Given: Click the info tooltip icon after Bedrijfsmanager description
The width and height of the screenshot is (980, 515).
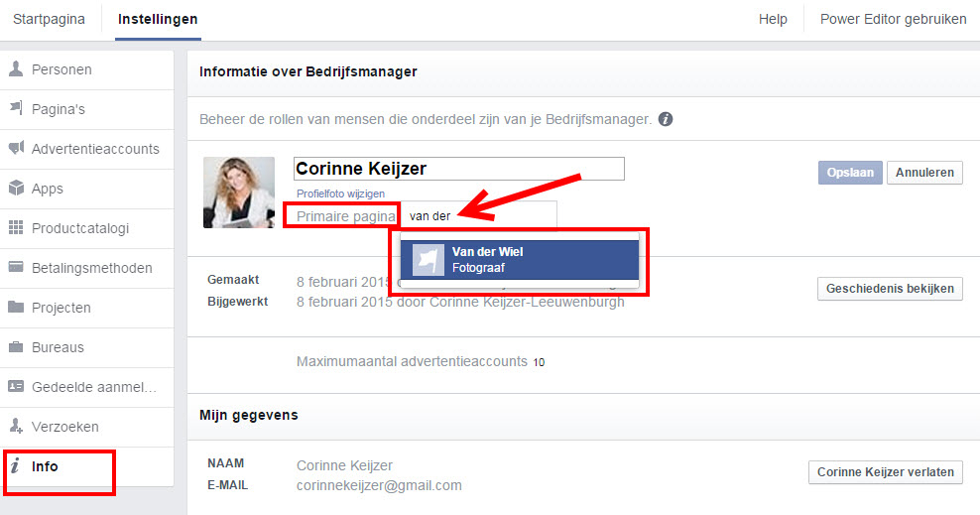Looking at the screenshot, I should [666, 119].
